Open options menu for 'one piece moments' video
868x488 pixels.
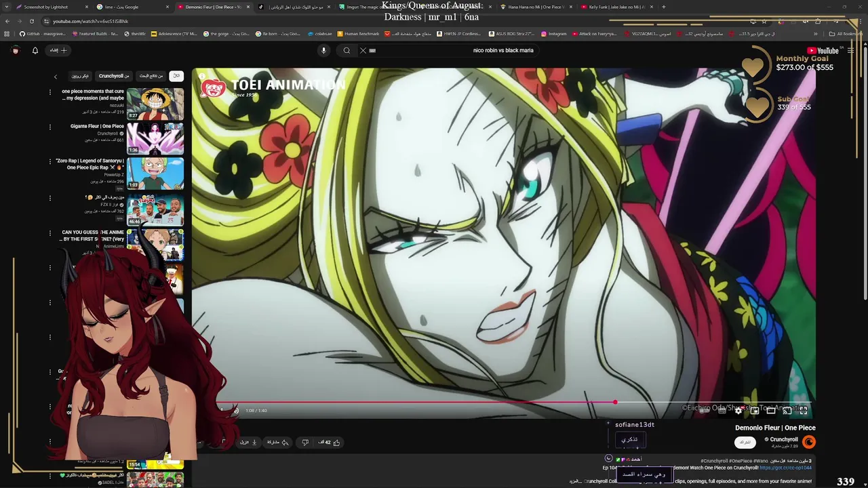click(x=50, y=91)
